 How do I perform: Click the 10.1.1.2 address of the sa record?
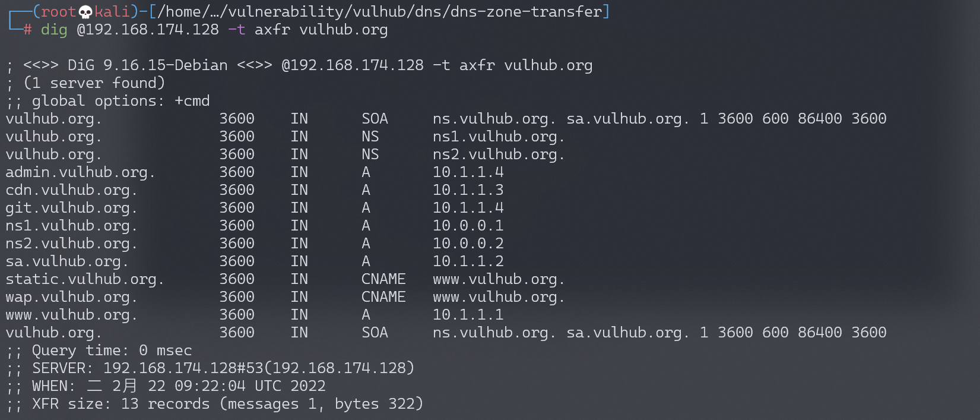click(x=468, y=261)
